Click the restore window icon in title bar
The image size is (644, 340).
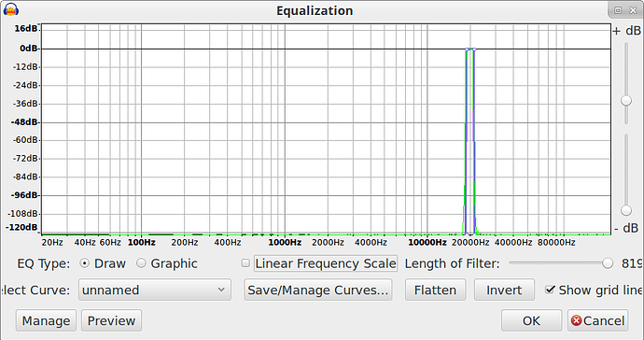point(618,10)
